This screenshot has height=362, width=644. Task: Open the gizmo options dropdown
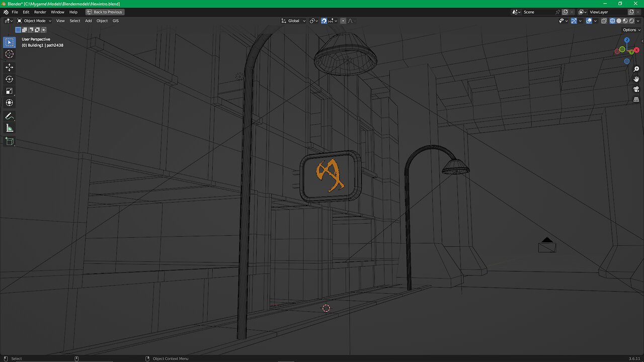click(x=580, y=21)
